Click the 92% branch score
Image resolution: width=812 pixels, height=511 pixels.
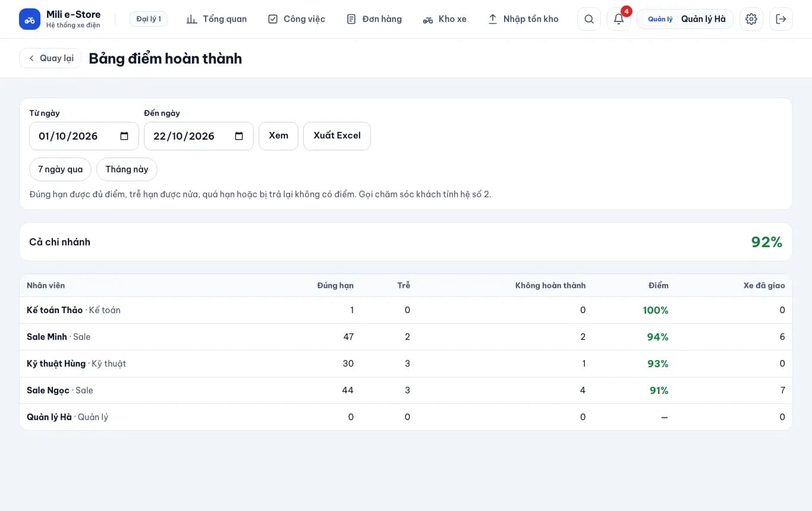(x=767, y=242)
